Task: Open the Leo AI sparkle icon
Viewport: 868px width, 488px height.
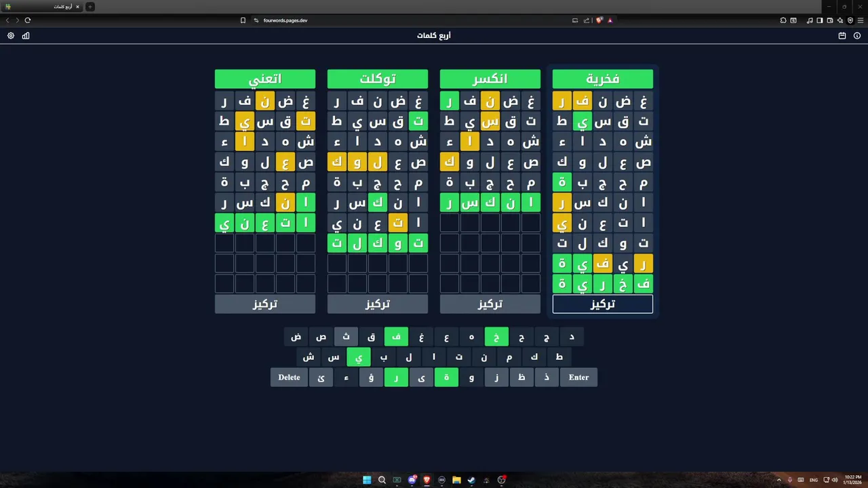Action: (840, 20)
